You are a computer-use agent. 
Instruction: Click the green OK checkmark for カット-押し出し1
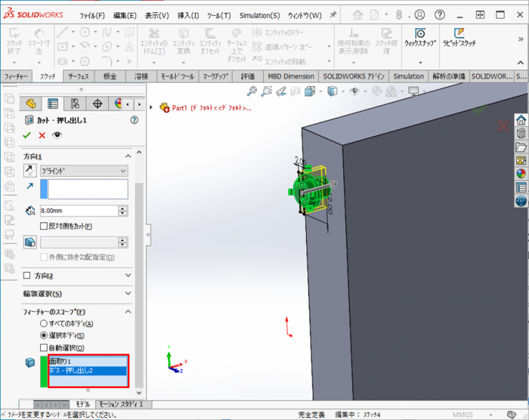pyautogui.click(x=27, y=135)
